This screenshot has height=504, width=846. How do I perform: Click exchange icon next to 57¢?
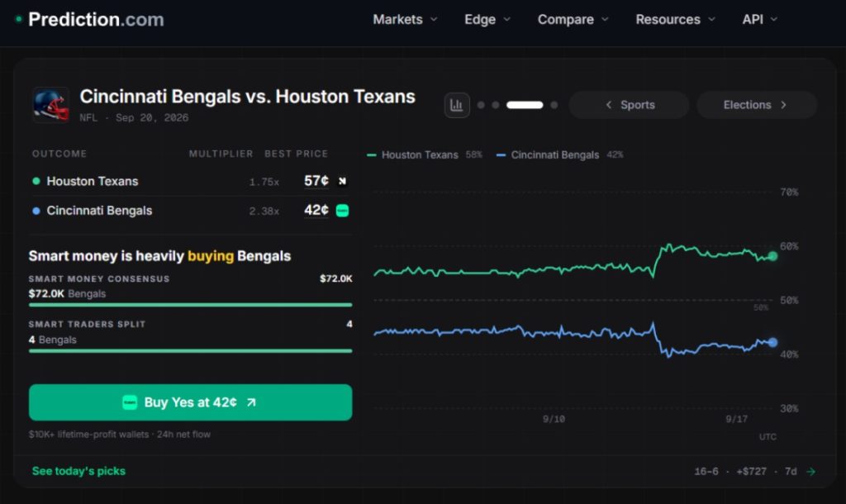pyautogui.click(x=342, y=181)
